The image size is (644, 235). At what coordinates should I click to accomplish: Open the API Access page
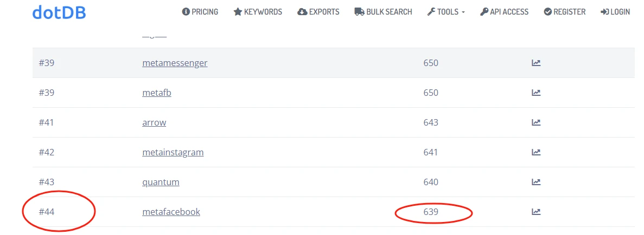[x=505, y=12]
